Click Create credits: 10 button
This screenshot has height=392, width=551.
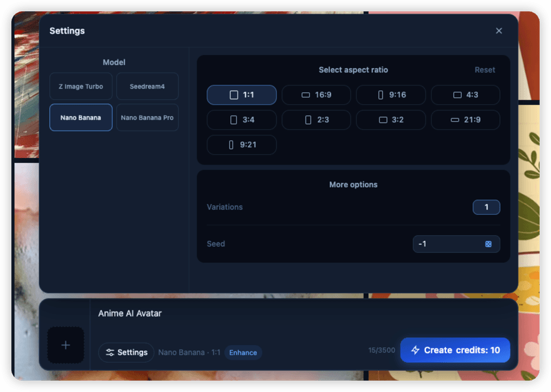(455, 350)
